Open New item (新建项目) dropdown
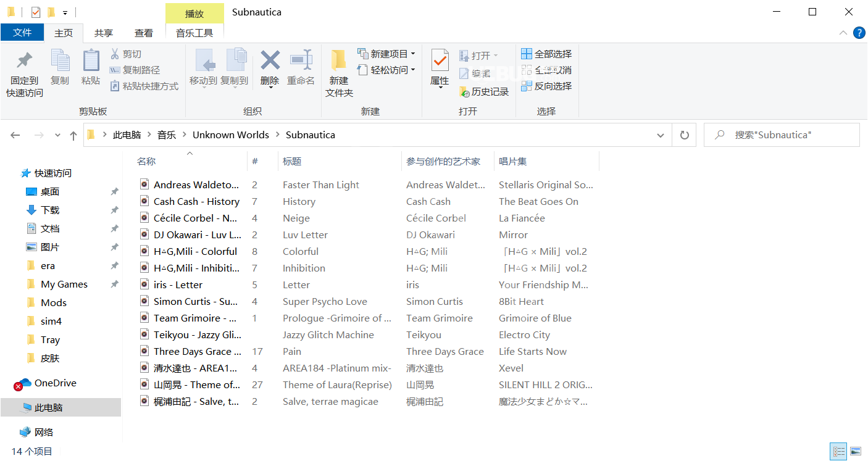This screenshot has height=461, width=868. pos(386,54)
